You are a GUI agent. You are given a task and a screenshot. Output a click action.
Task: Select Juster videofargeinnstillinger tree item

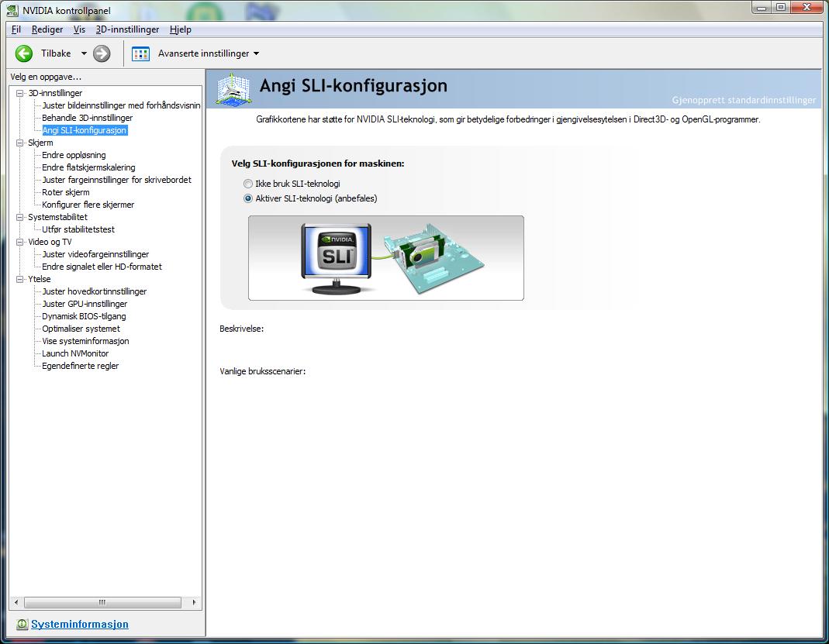pyautogui.click(x=95, y=254)
